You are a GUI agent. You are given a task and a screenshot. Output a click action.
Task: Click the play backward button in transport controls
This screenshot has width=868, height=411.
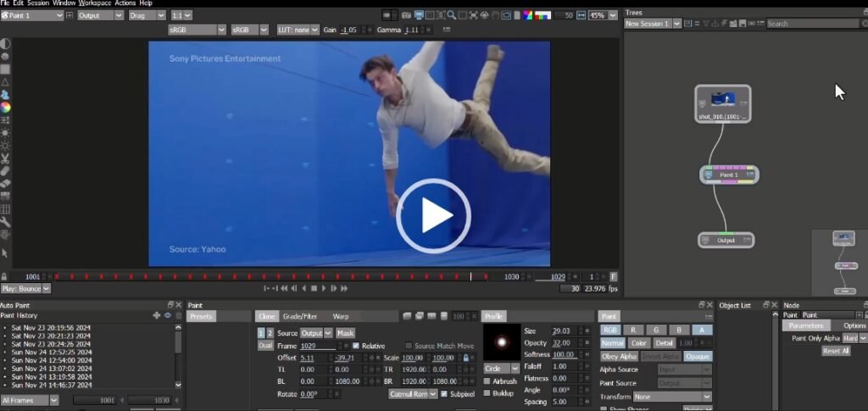point(304,288)
